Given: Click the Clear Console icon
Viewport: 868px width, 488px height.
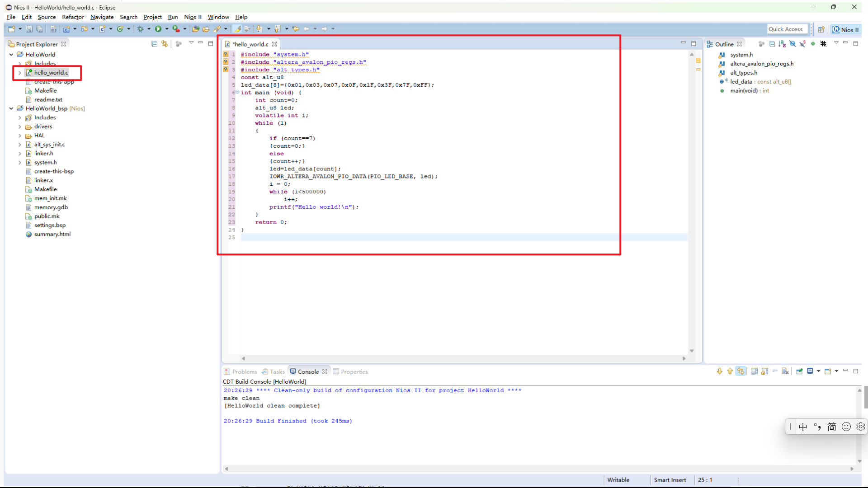Looking at the screenshot, I should click(785, 371).
